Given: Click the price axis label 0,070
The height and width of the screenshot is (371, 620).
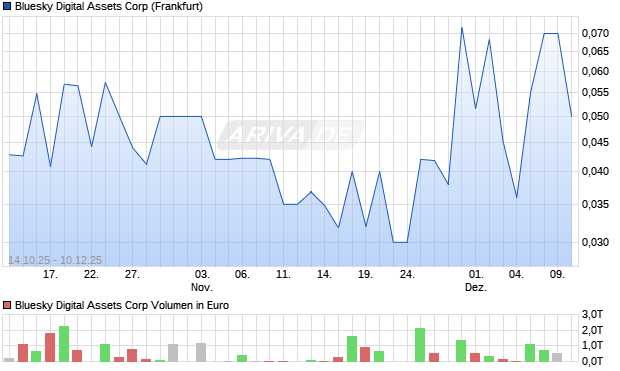Looking at the screenshot, I should tap(595, 33).
